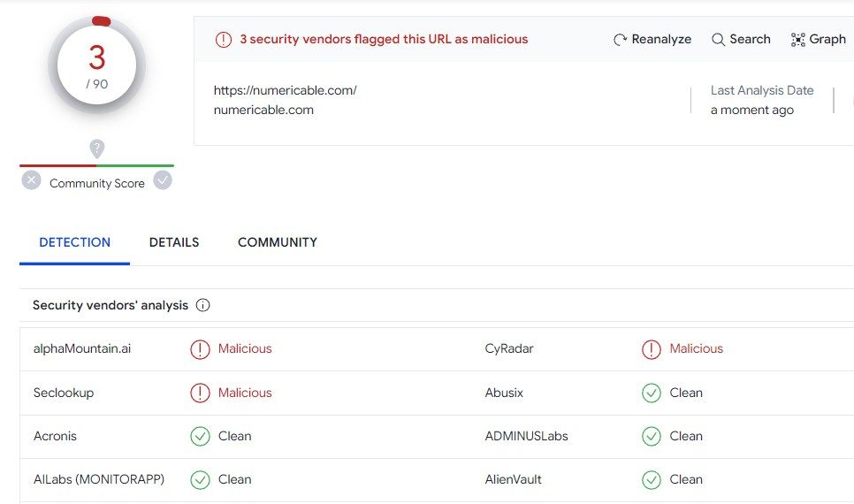
Task: Click the red-green community score bar
Action: pyautogui.click(x=97, y=165)
